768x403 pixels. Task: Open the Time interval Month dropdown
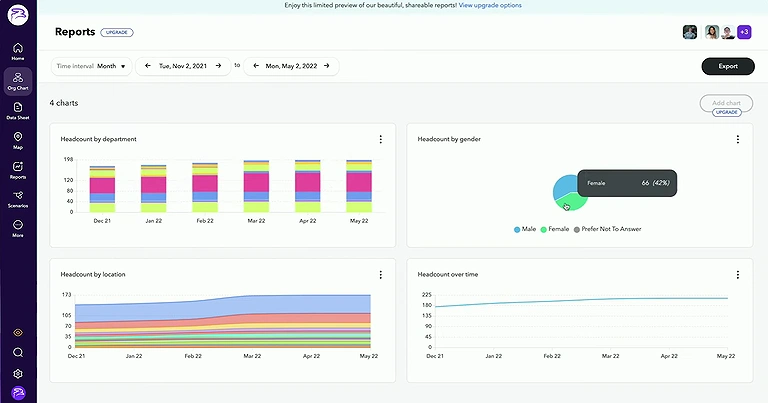pos(92,66)
